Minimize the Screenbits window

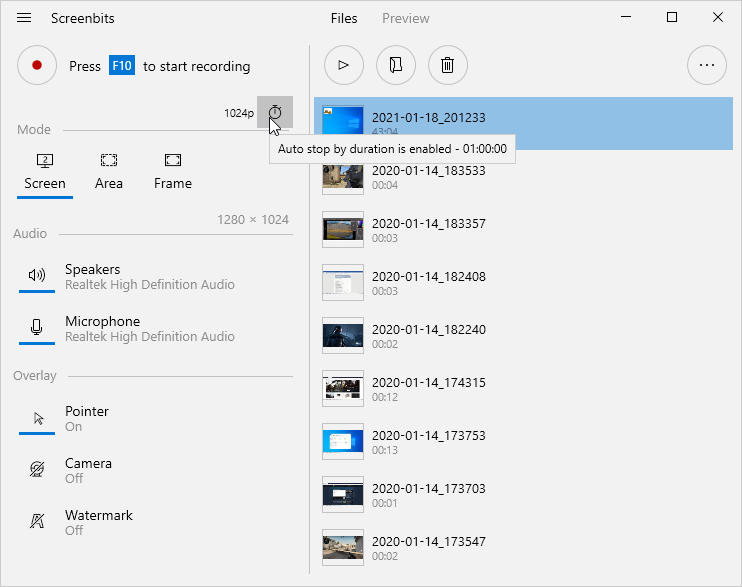[626, 18]
